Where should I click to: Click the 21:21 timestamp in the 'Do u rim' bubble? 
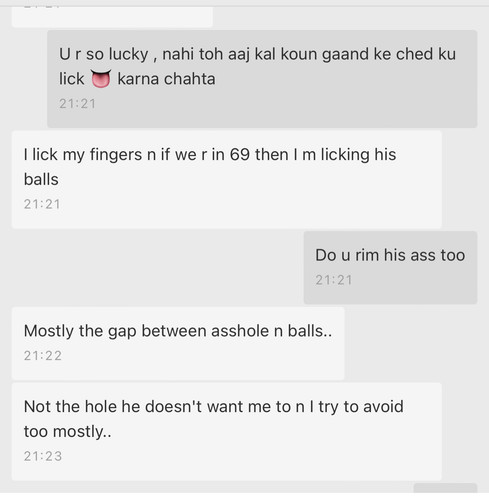point(334,280)
